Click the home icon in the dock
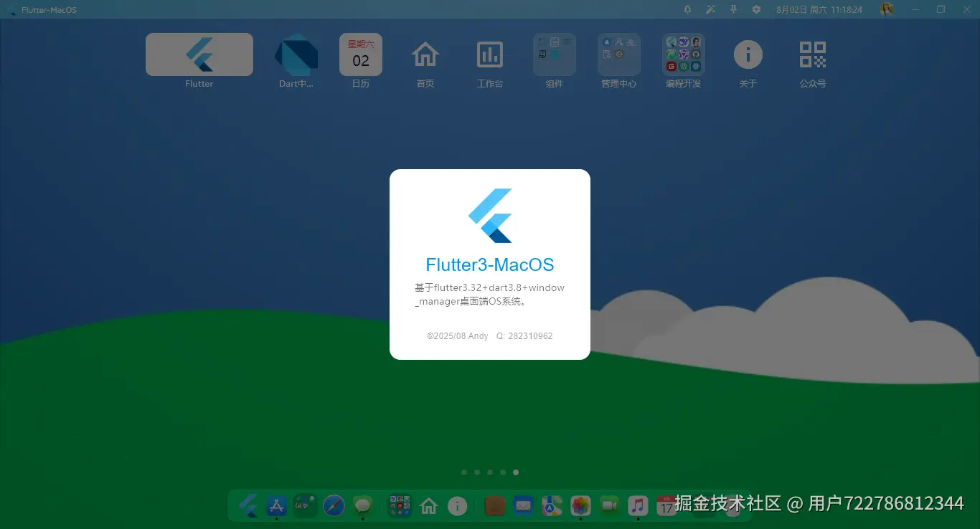This screenshot has width=980, height=529. click(428, 506)
